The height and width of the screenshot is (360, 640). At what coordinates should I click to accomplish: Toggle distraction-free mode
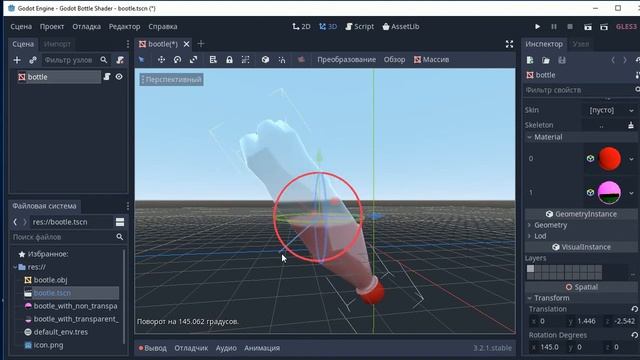[509, 44]
